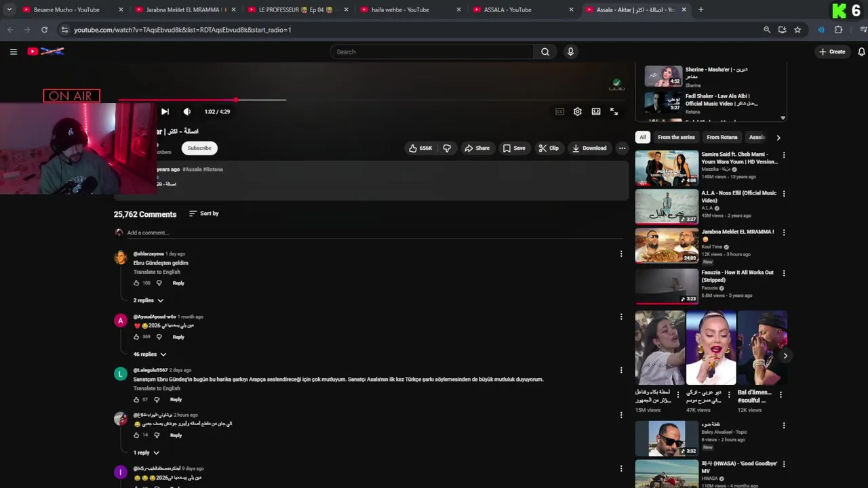Expand 2 replies under @ahlarzayeva comment

[149, 300]
